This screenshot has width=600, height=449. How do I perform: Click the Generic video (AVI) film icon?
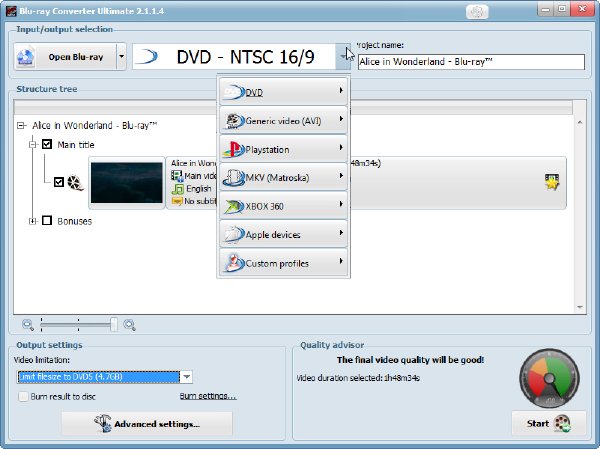[233, 121]
